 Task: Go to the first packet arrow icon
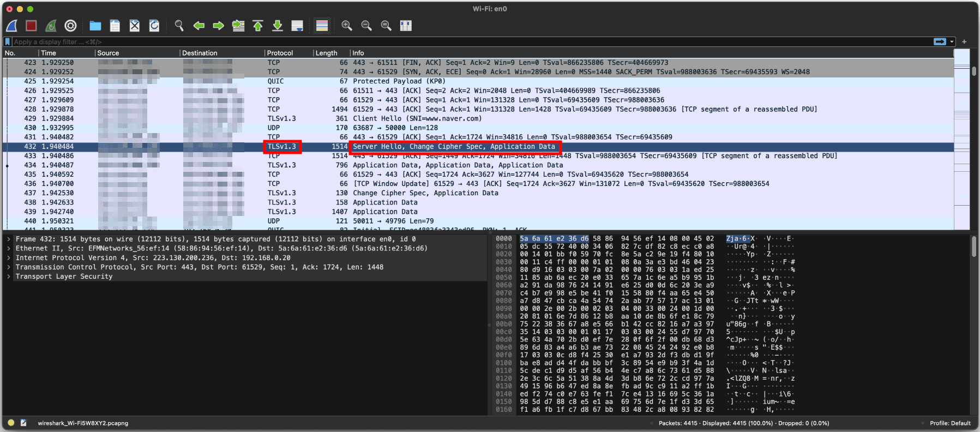click(258, 26)
